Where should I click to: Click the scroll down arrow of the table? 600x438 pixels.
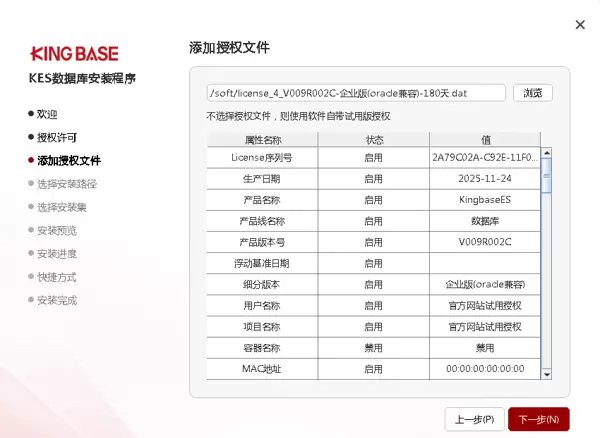tap(546, 374)
